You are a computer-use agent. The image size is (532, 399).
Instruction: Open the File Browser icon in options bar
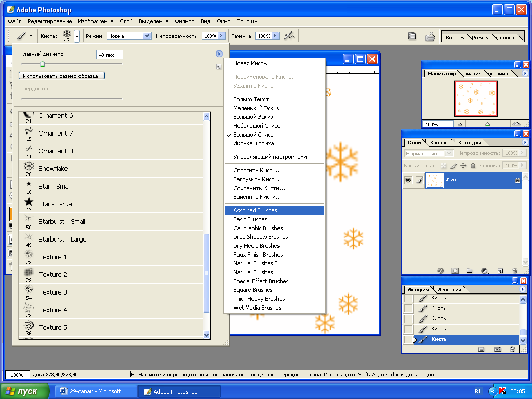pos(430,36)
